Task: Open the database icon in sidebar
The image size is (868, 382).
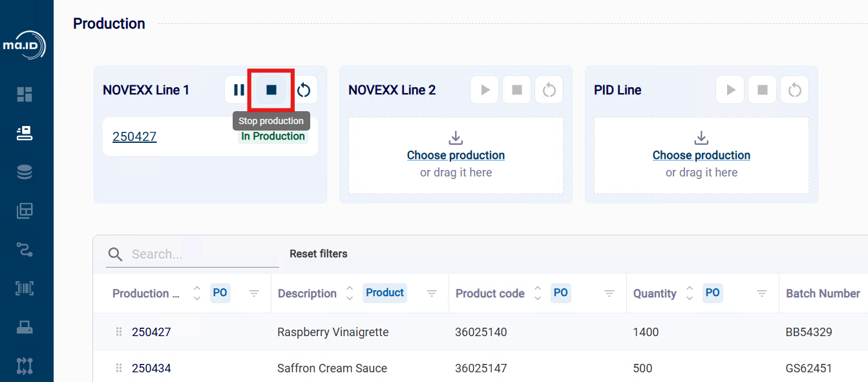Action: [25, 172]
